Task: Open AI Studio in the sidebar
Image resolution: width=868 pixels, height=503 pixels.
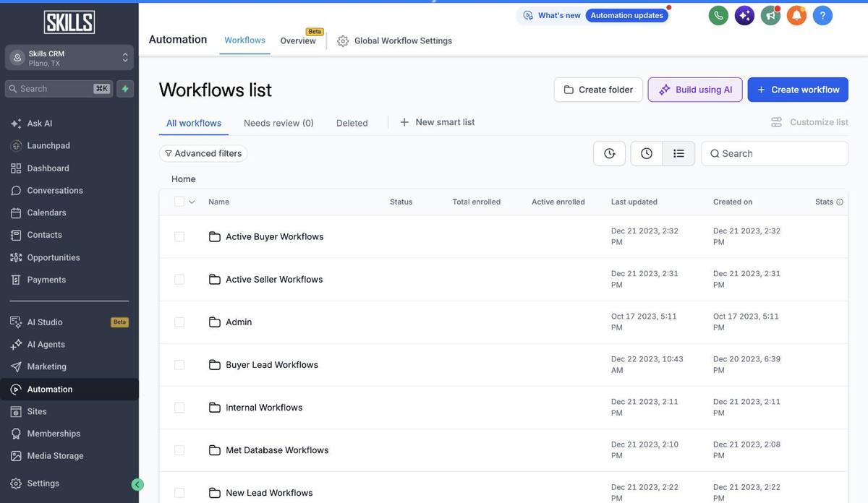Action: (x=69, y=322)
